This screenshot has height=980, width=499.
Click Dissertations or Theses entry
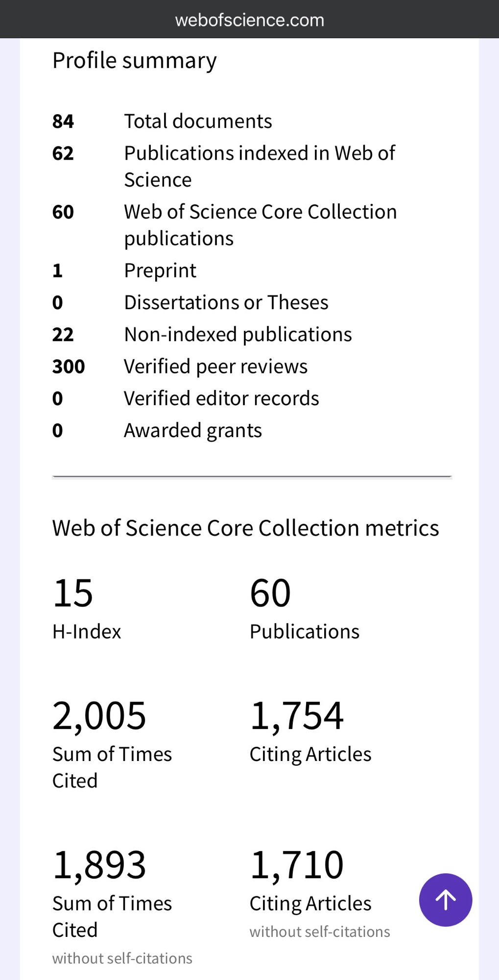tap(226, 302)
